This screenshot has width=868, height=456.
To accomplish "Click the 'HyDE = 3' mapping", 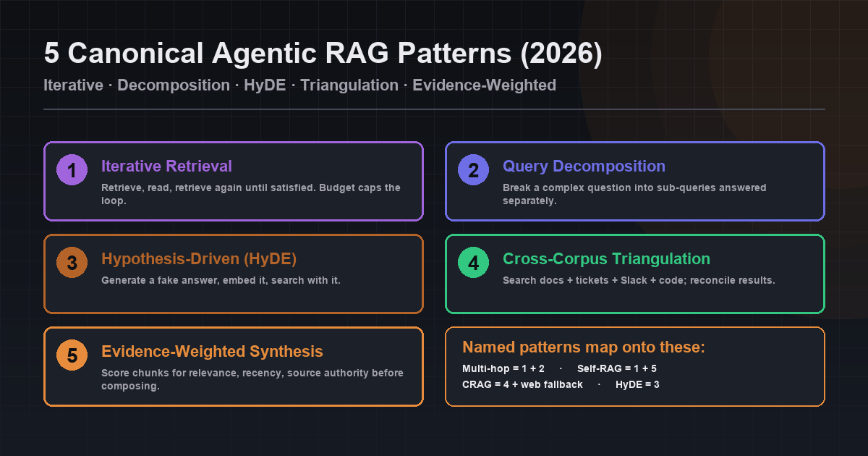I will coord(637,384).
